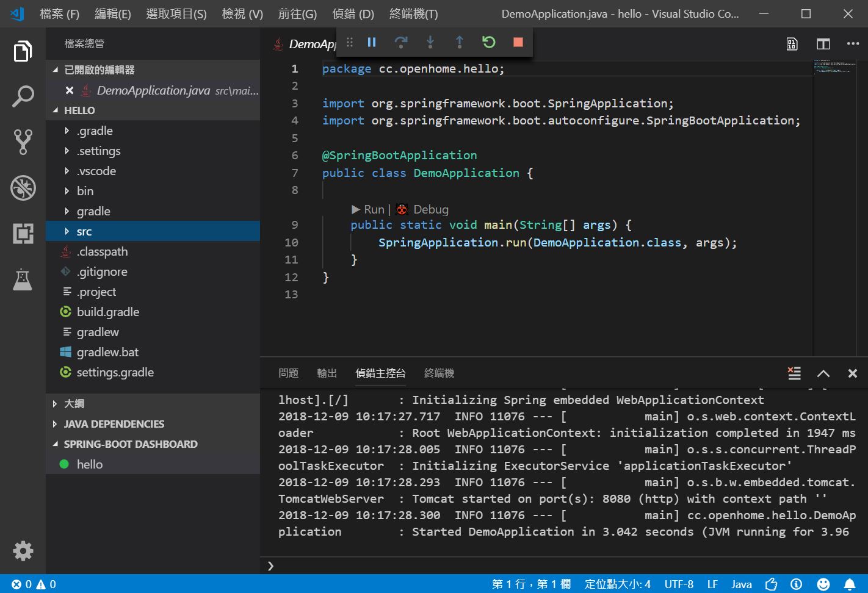Image resolution: width=868 pixels, height=593 pixels.
Task: Click cursor position 第 1 行，第 1 欄
Action: point(531,584)
